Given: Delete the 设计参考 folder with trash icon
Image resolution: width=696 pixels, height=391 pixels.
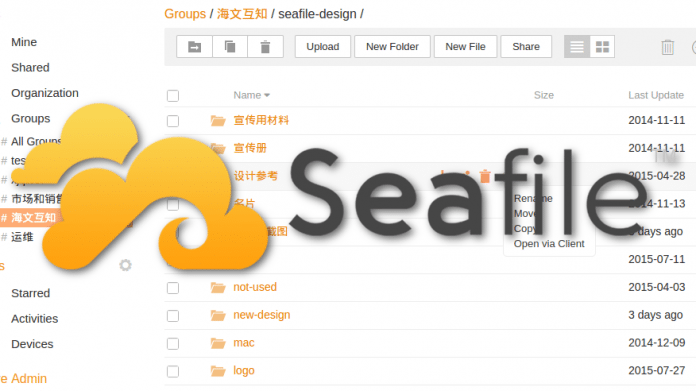Looking at the screenshot, I should point(485,176).
